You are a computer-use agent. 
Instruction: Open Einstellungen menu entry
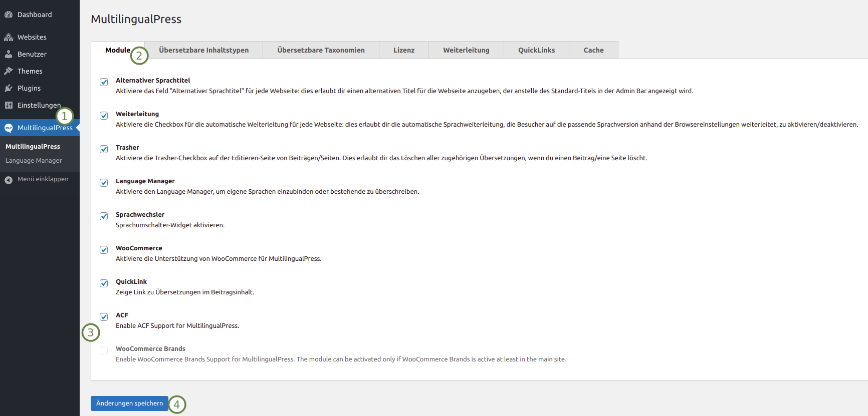(40, 105)
